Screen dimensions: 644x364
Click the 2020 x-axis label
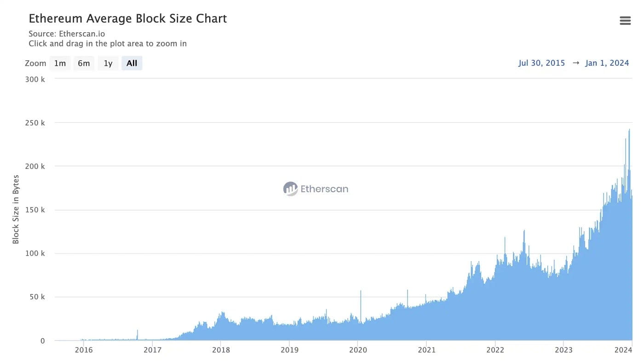(x=358, y=350)
